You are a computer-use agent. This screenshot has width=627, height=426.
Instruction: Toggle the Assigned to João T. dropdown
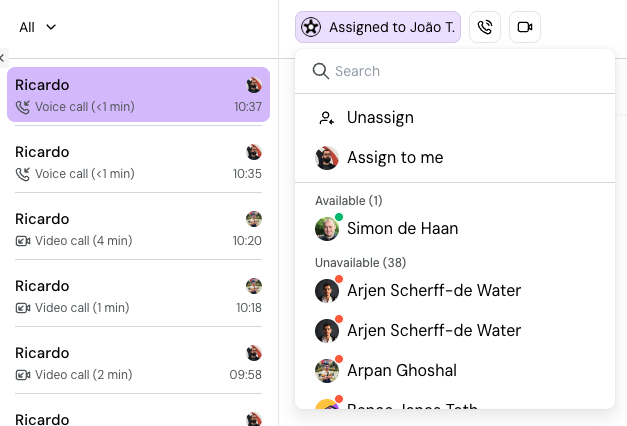click(x=378, y=27)
